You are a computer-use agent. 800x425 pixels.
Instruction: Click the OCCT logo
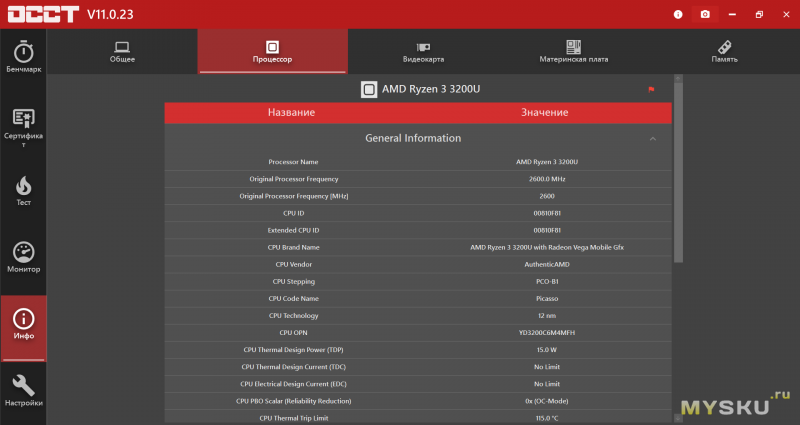point(43,14)
